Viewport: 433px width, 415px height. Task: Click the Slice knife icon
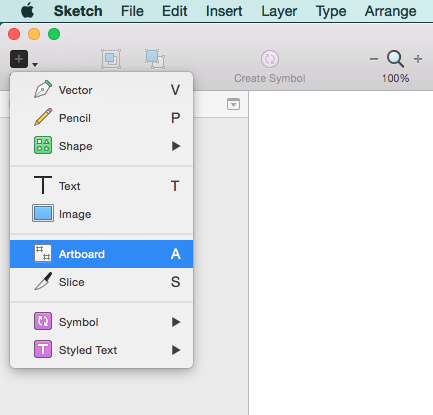tap(43, 281)
